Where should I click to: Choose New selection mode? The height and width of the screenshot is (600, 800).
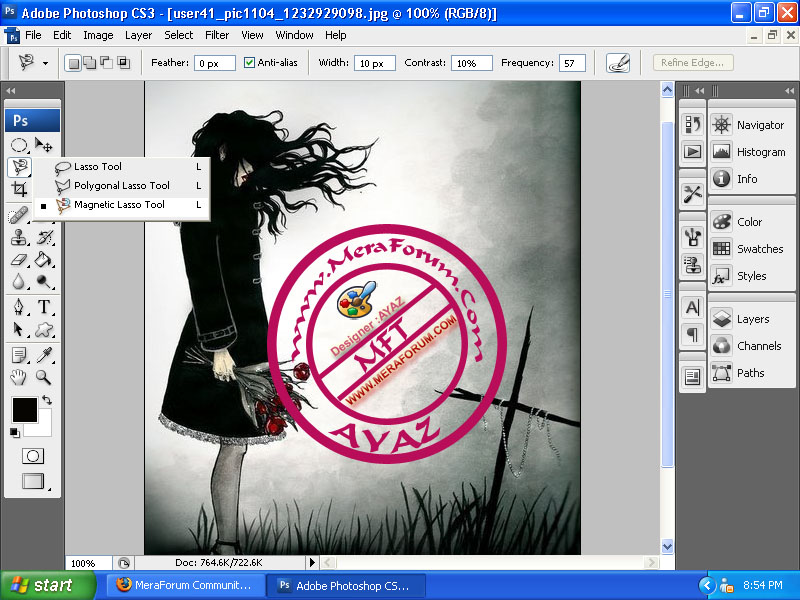tap(73, 63)
